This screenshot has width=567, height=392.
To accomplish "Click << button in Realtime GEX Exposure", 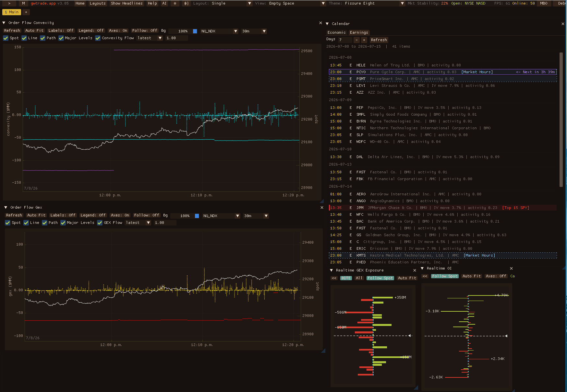I will point(334,278).
